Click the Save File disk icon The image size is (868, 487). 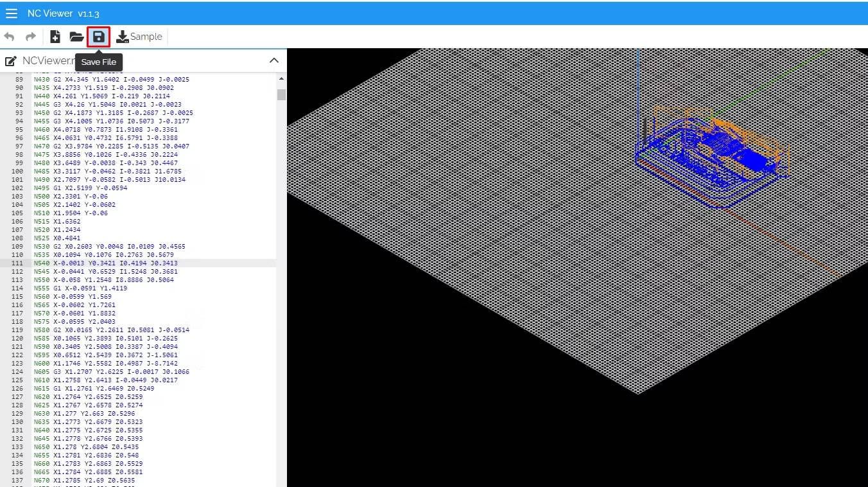click(x=98, y=37)
